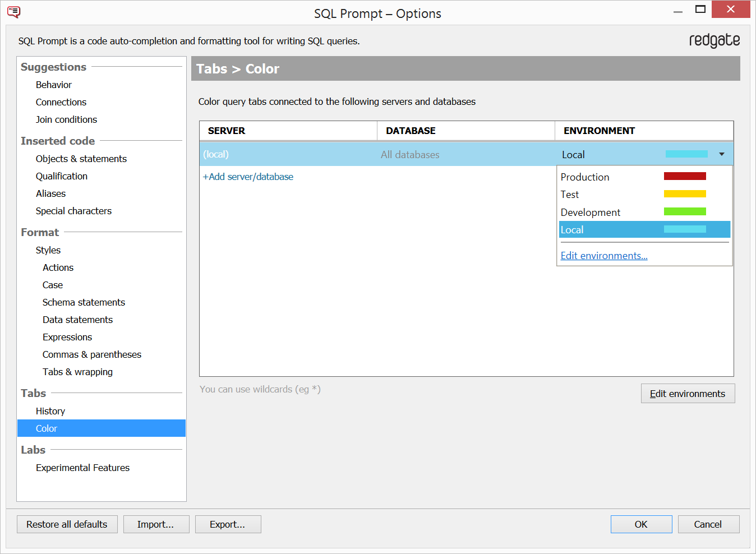Screen dimensions: 756x554
Task: Click the Export... button
Action: (x=228, y=524)
